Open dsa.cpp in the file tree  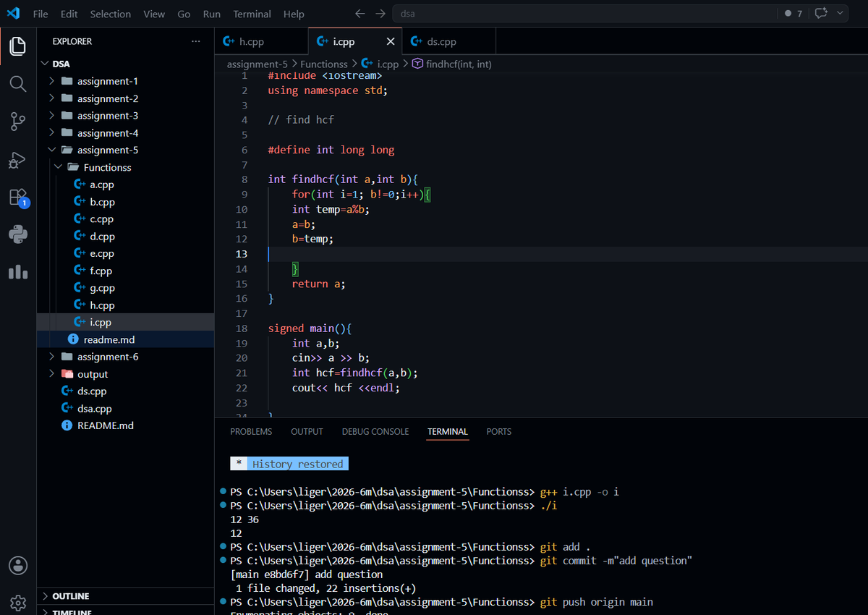125,409
